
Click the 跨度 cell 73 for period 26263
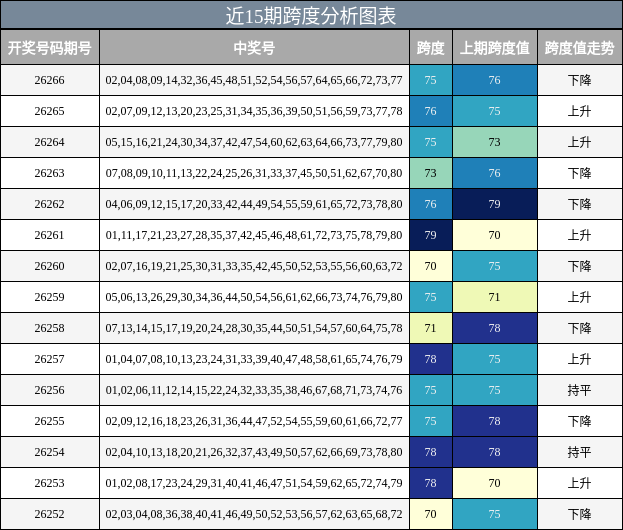click(431, 173)
